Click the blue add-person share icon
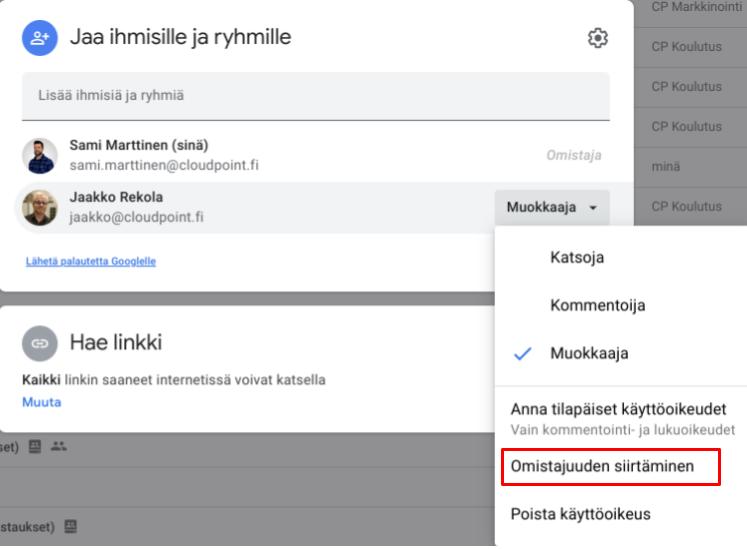747x549 pixels. click(x=37, y=39)
